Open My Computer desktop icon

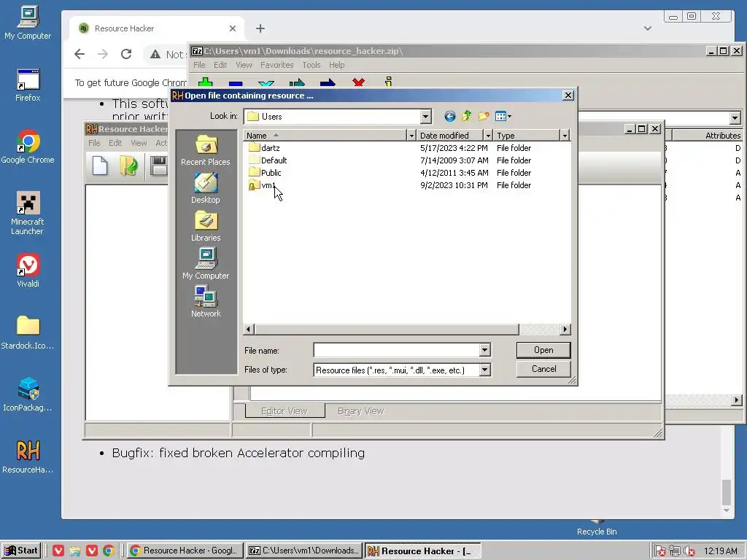click(x=28, y=23)
